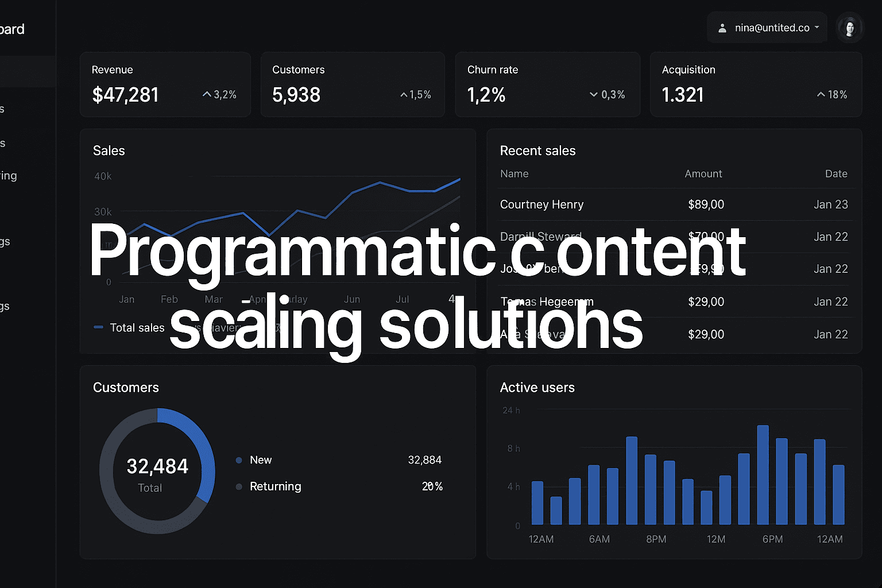Click the Customers up-arrow 1,5% indicator
Viewport: 882px width, 588px height.
coord(416,95)
